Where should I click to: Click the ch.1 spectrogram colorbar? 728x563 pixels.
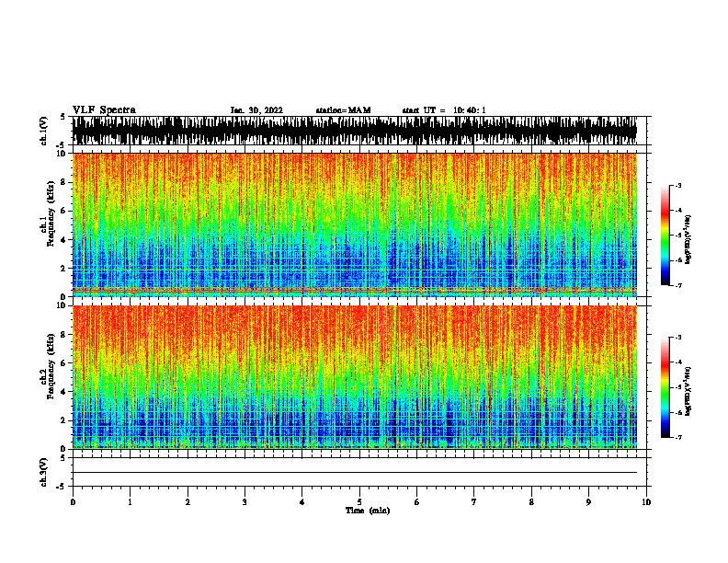[x=665, y=236]
